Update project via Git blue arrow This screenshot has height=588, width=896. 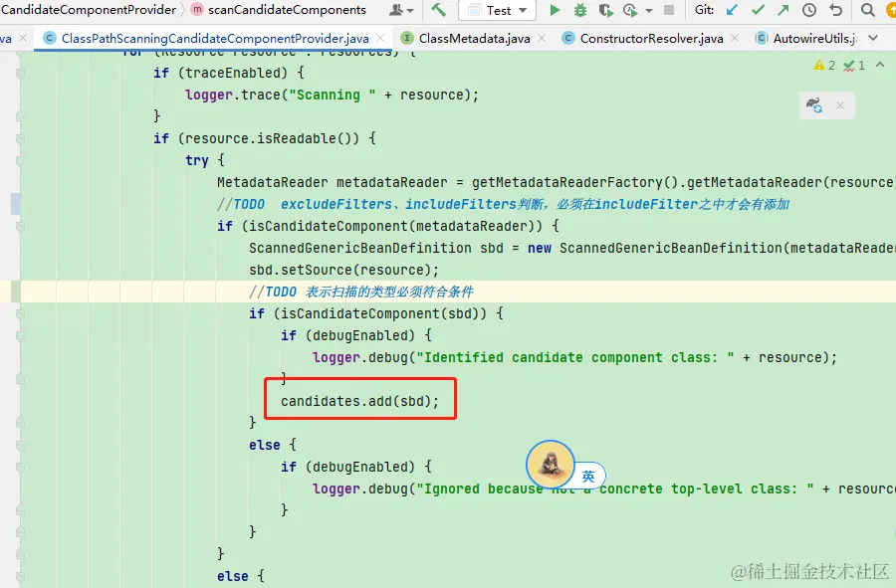(x=732, y=10)
